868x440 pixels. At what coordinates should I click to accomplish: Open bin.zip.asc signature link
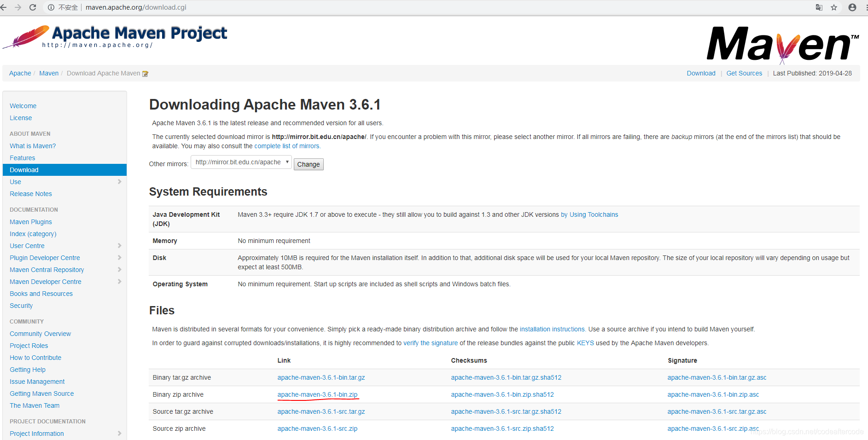[x=713, y=394]
